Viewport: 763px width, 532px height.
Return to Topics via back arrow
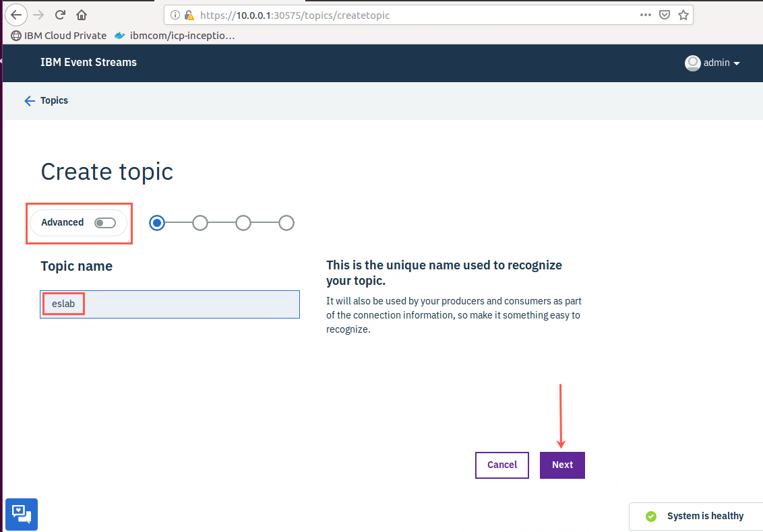coord(30,100)
